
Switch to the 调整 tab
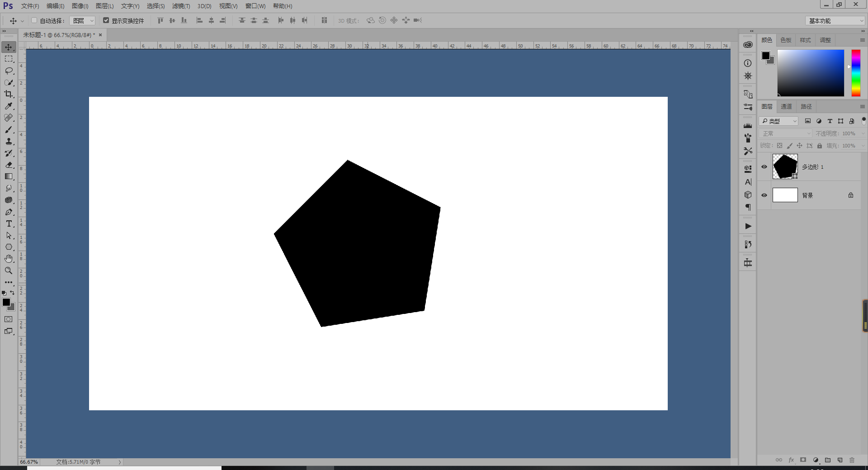click(x=825, y=40)
